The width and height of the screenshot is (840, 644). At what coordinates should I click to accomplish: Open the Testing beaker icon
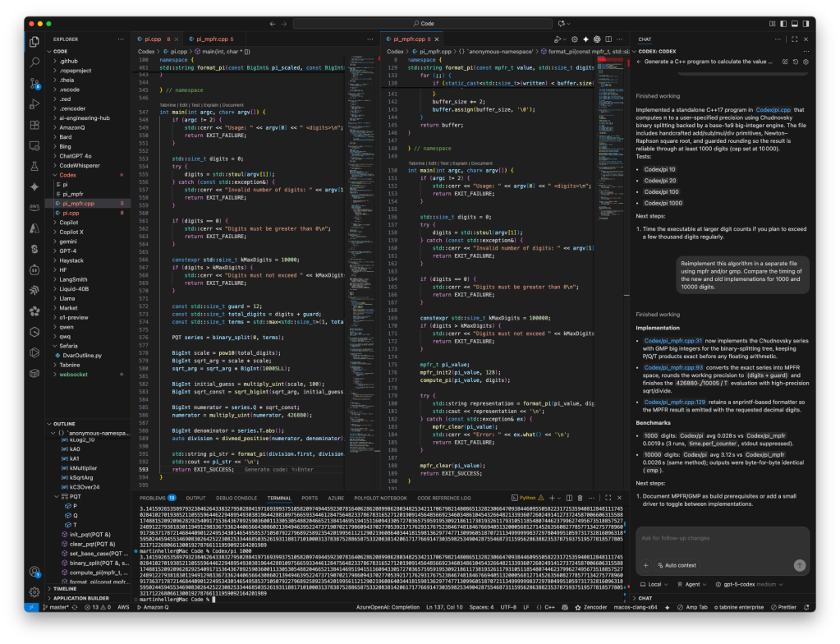(34, 165)
